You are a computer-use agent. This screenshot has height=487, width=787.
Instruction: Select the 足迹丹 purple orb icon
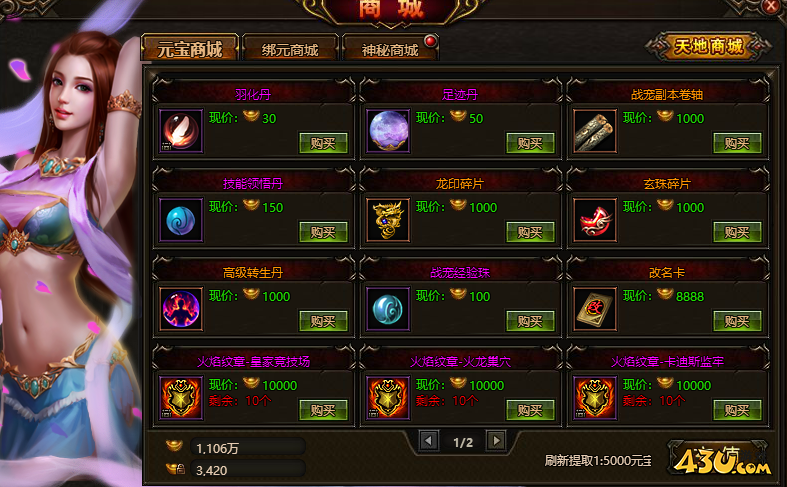coord(388,131)
